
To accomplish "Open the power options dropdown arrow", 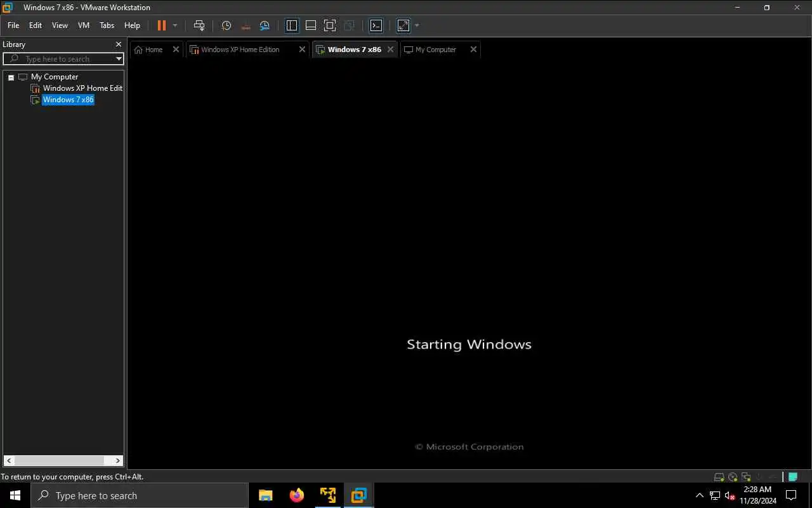I will coord(175,25).
